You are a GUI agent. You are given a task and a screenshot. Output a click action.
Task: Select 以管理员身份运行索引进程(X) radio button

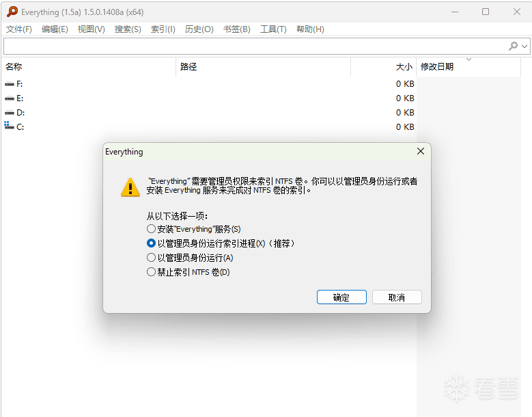(x=152, y=243)
